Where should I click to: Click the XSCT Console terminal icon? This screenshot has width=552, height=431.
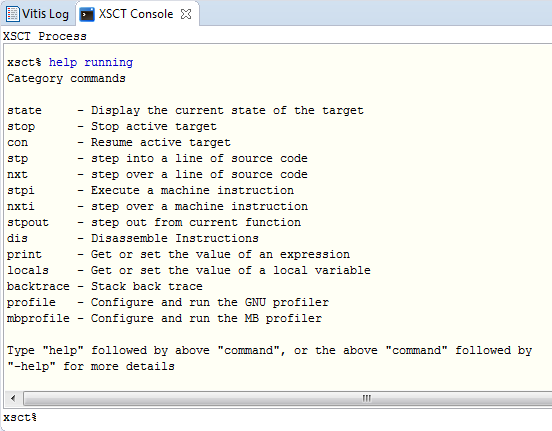click(87, 14)
